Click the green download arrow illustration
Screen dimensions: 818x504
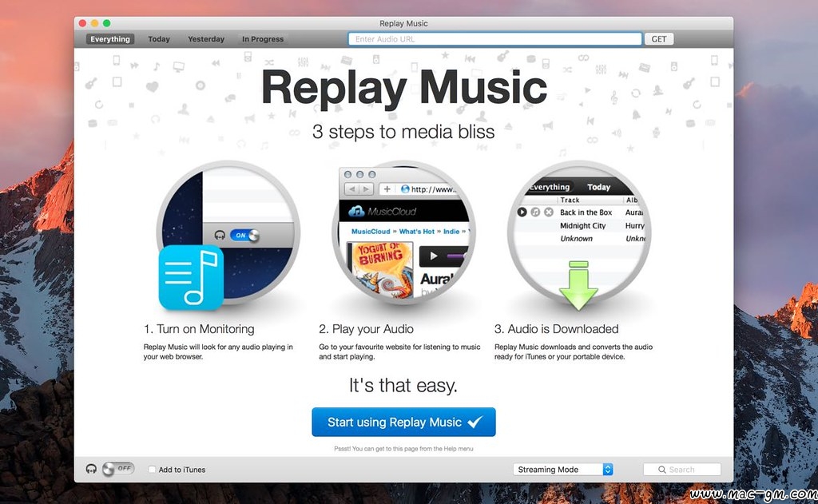tap(578, 285)
